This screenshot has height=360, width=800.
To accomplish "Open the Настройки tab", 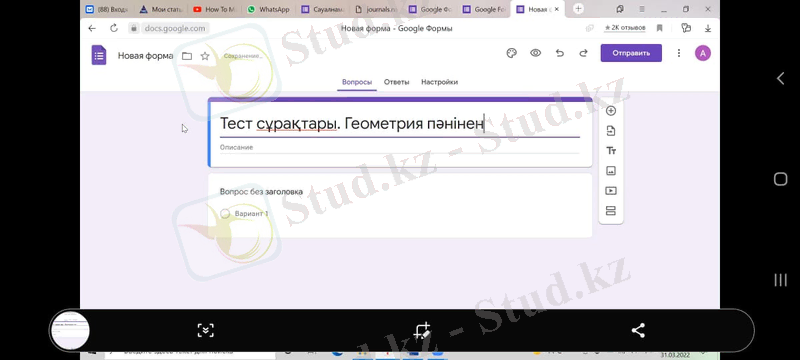I will point(439,82).
